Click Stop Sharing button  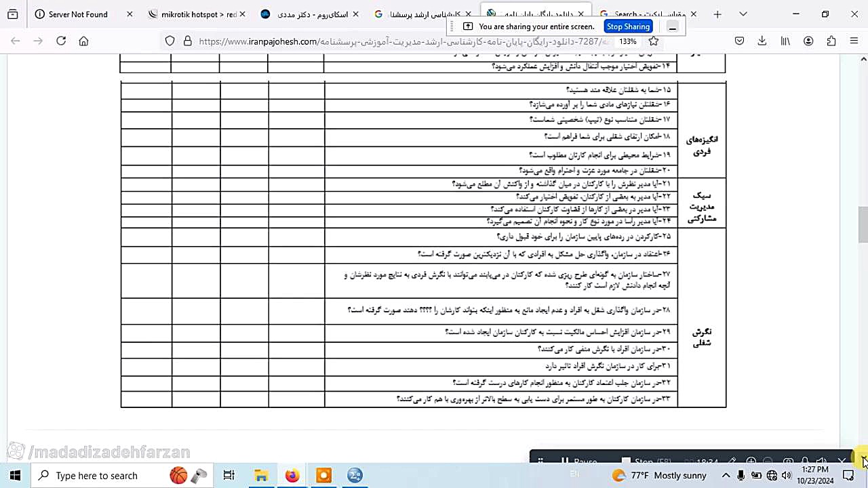click(628, 26)
